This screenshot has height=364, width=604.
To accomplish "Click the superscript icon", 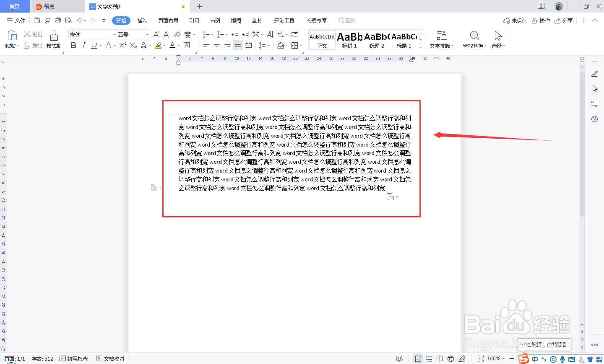I will click(122, 46).
